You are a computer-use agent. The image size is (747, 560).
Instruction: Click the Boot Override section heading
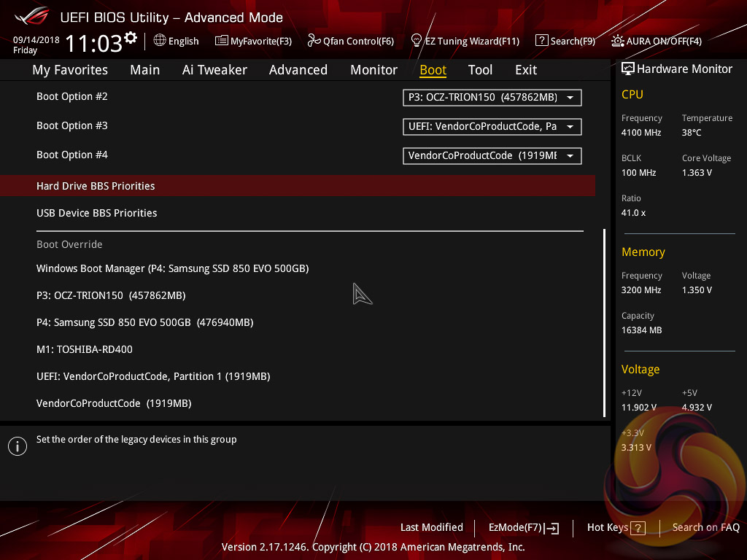click(x=69, y=244)
